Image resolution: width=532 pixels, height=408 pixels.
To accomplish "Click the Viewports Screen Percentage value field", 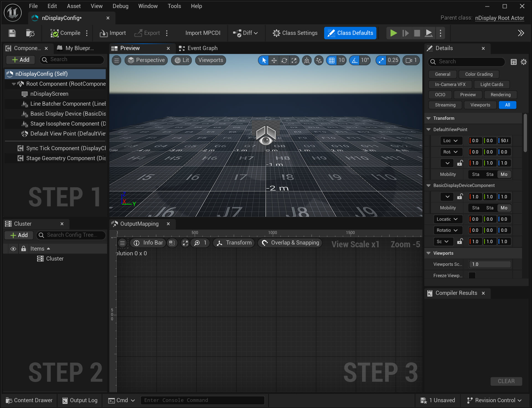I will [x=489, y=264].
